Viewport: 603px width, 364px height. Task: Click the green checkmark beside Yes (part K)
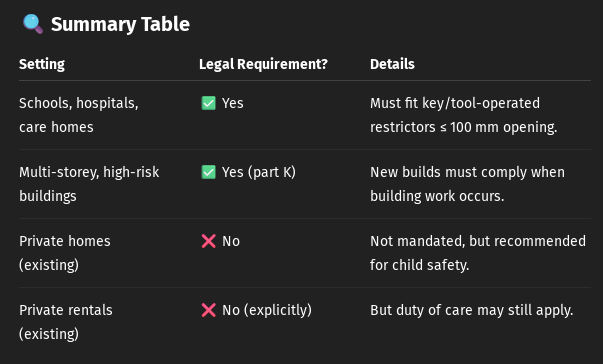pos(208,172)
